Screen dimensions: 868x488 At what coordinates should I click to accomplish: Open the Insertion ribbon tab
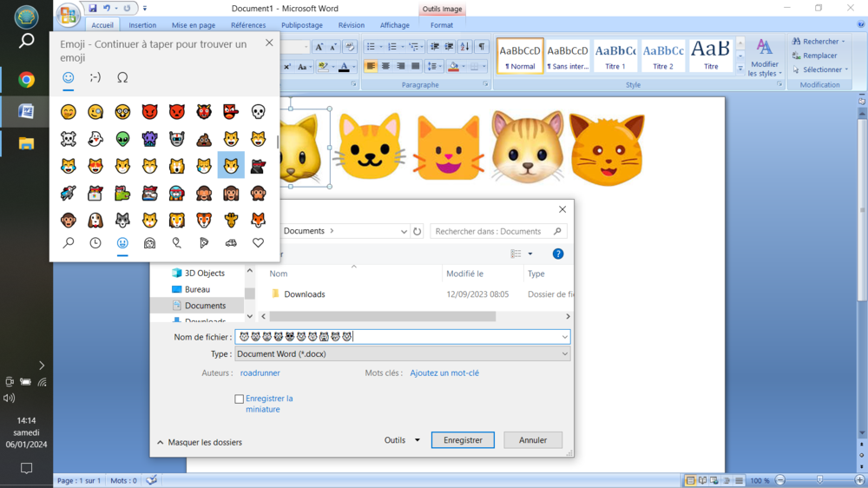pos(142,25)
